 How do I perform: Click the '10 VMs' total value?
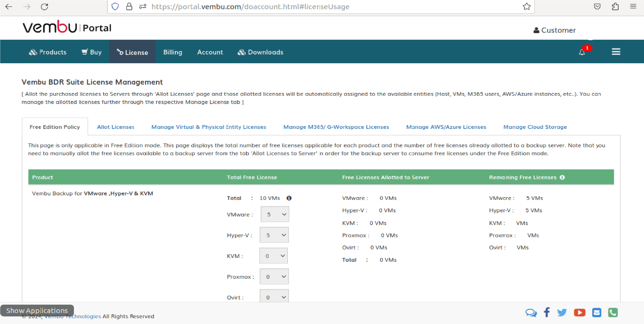[270, 198]
